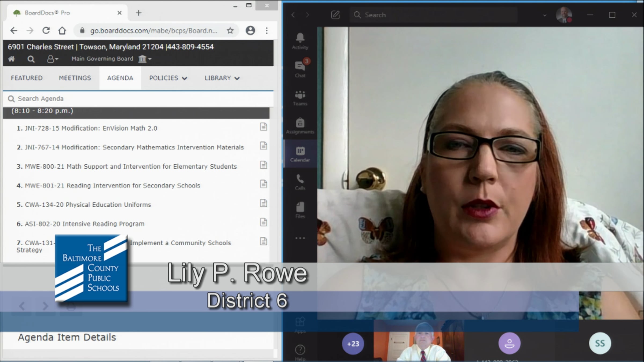Image resolution: width=644 pixels, height=362 pixels.
Task: Close the BoardDocs Pro tab
Action: 120,13
